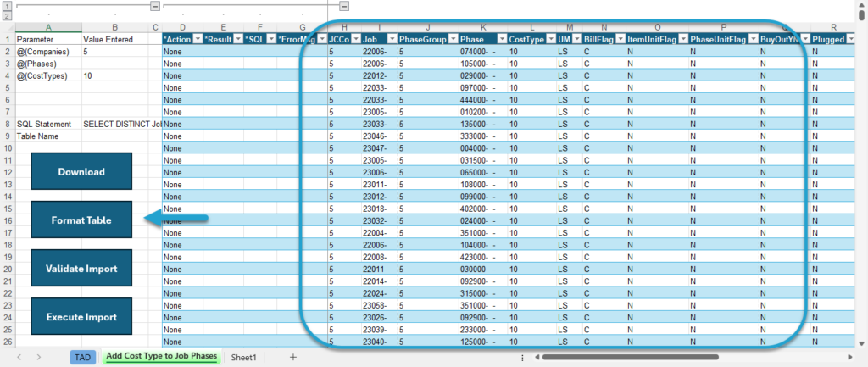Select the Add Cost Type to Job Phases tab
Image resolution: width=868 pixels, height=367 pixels.
pos(162,357)
